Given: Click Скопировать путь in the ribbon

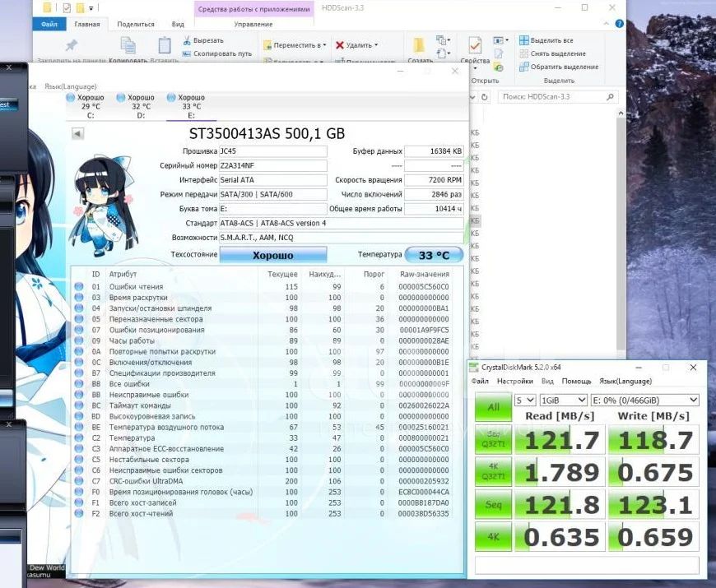Looking at the screenshot, I should tap(217, 53).
